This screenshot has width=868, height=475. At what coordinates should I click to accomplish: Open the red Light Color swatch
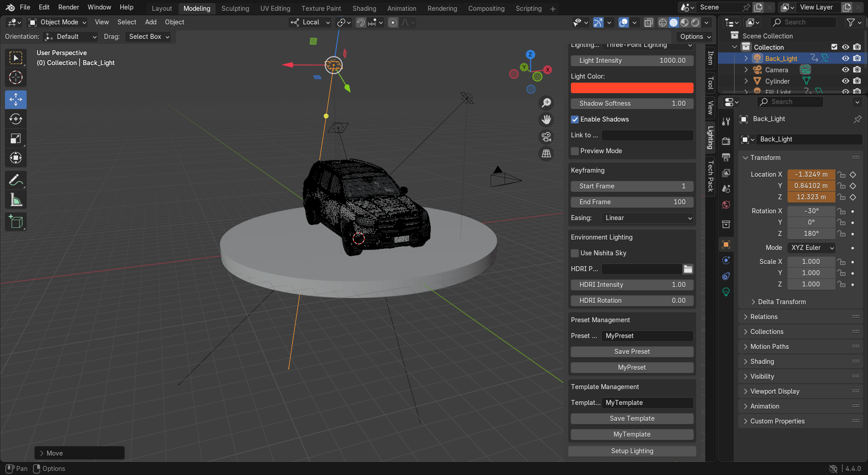[x=632, y=88]
